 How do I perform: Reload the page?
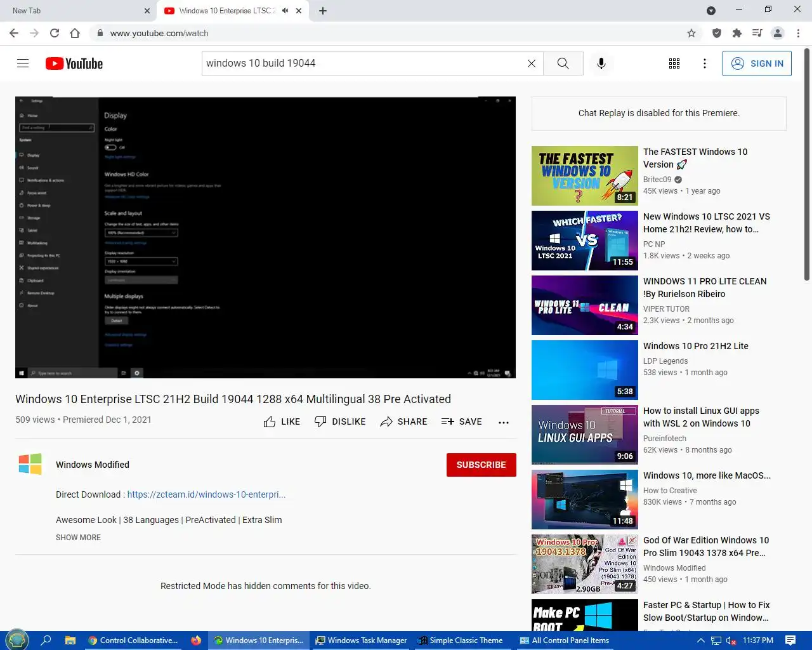(55, 33)
